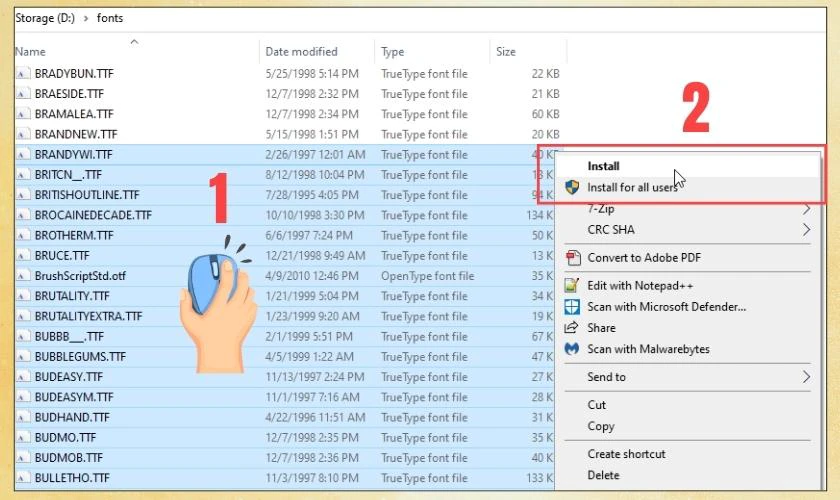Expand the 7-Zip submenu arrow
The height and width of the screenshot is (500, 840).
pyautogui.click(x=806, y=208)
